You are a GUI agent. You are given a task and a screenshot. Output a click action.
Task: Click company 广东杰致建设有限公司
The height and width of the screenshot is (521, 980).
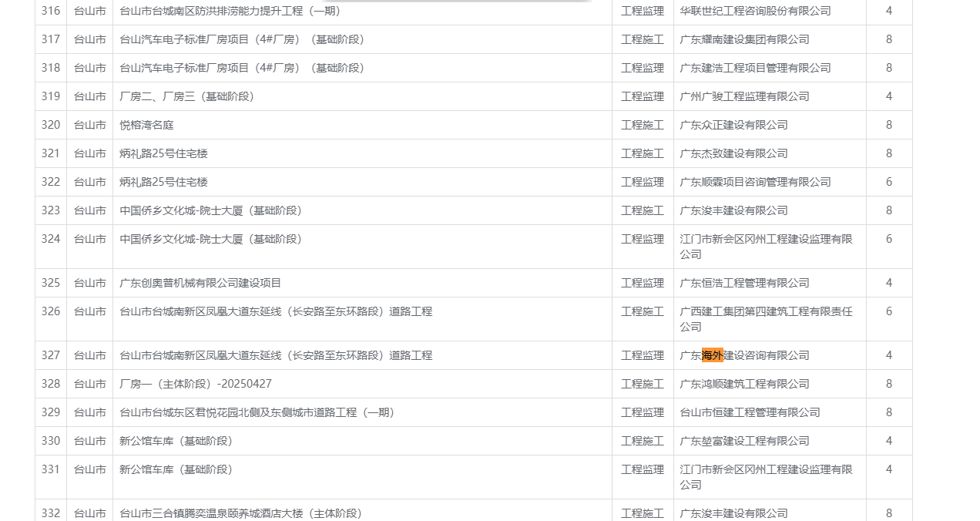tap(733, 153)
